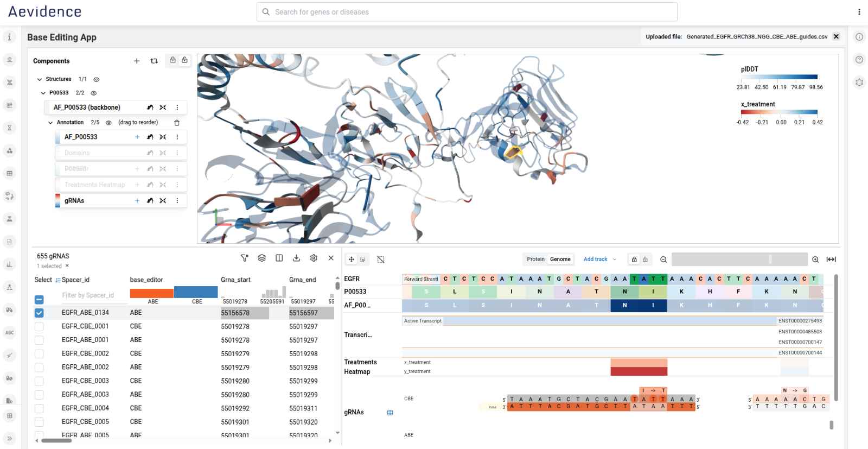Viewport: 868px width, 449px height.
Task: Download gRNA table data
Action: click(x=296, y=258)
